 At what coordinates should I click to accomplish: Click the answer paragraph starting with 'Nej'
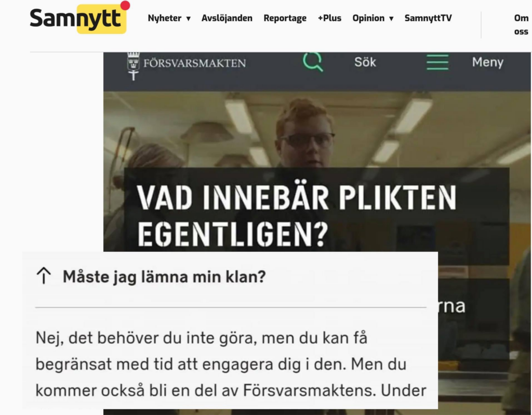[x=231, y=364]
